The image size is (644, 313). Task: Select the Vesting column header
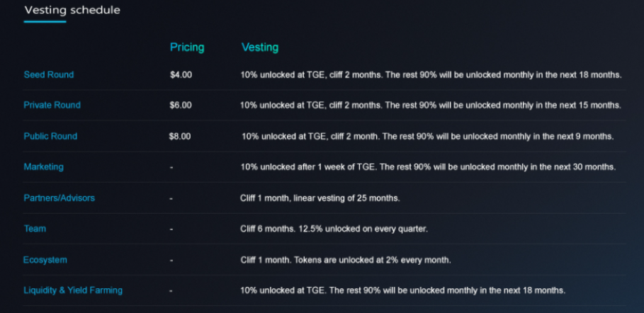[x=260, y=47]
